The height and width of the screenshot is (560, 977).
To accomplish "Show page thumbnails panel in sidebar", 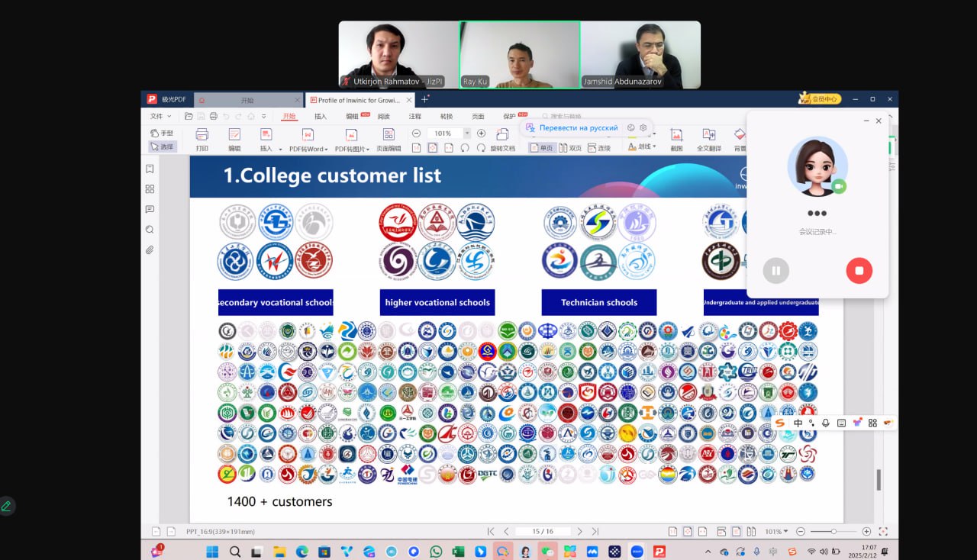I will tap(150, 189).
